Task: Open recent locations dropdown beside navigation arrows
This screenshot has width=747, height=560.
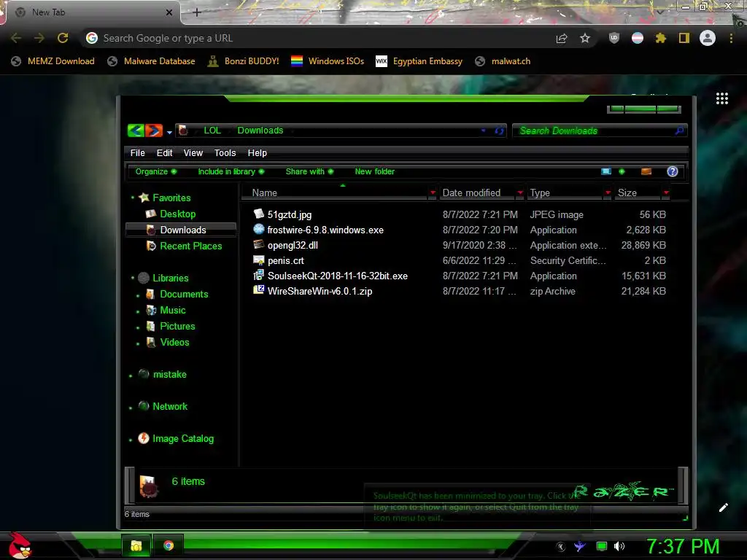Action: (169, 133)
